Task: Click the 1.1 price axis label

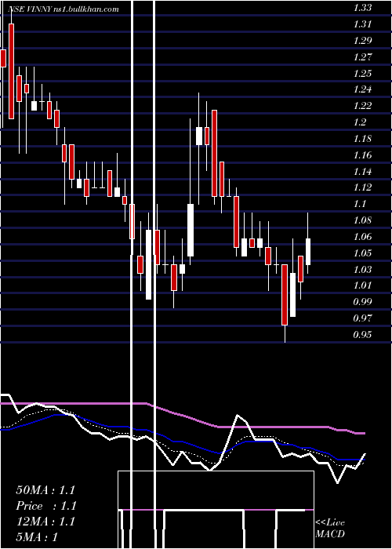Action: (360, 203)
